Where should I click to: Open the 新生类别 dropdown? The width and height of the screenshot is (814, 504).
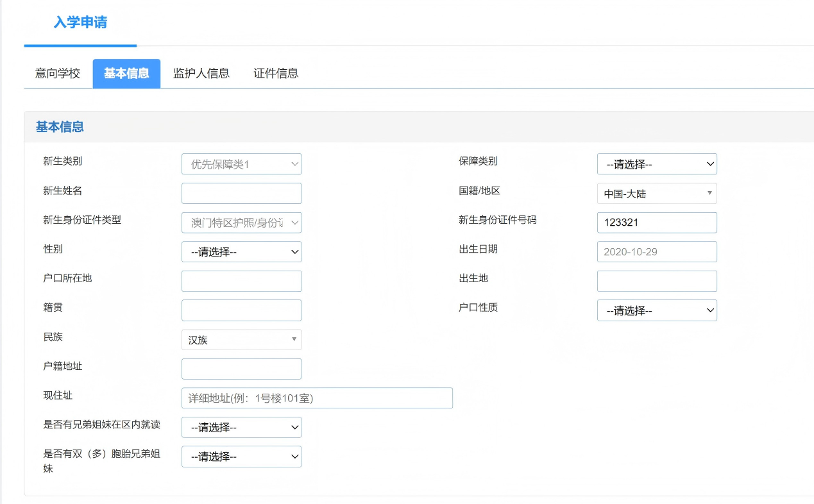tap(241, 164)
